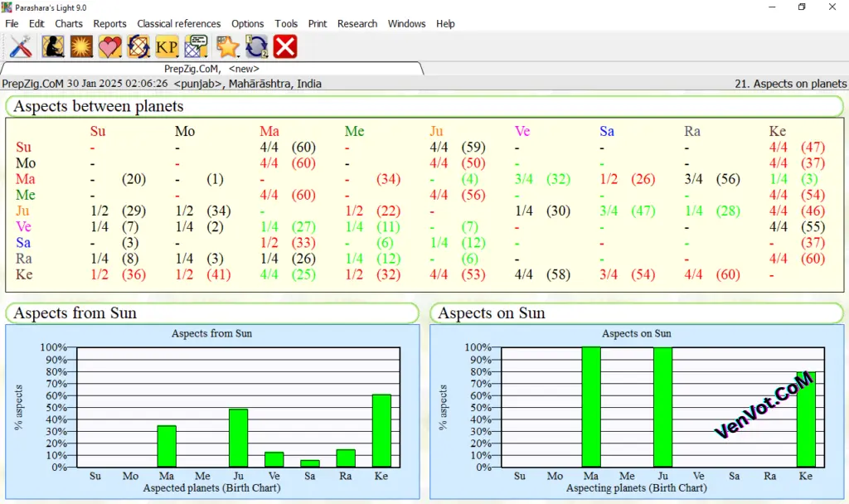Click the '21. Aspects on planets' label

point(790,84)
